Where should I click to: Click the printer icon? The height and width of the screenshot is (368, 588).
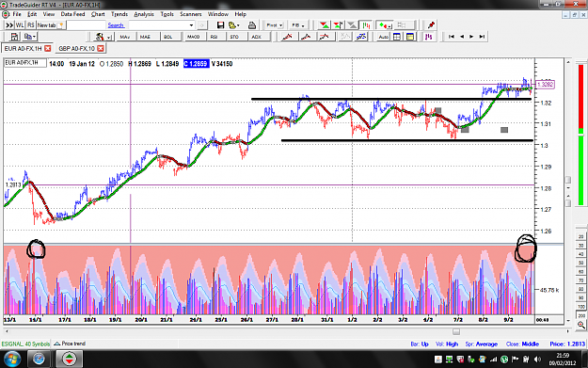click(x=252, y=25)
